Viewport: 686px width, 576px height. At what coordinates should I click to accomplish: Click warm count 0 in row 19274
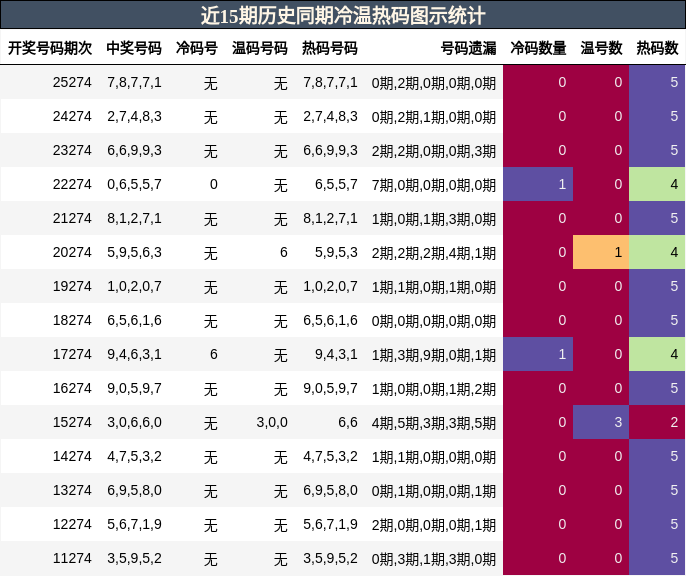[601, 286]
